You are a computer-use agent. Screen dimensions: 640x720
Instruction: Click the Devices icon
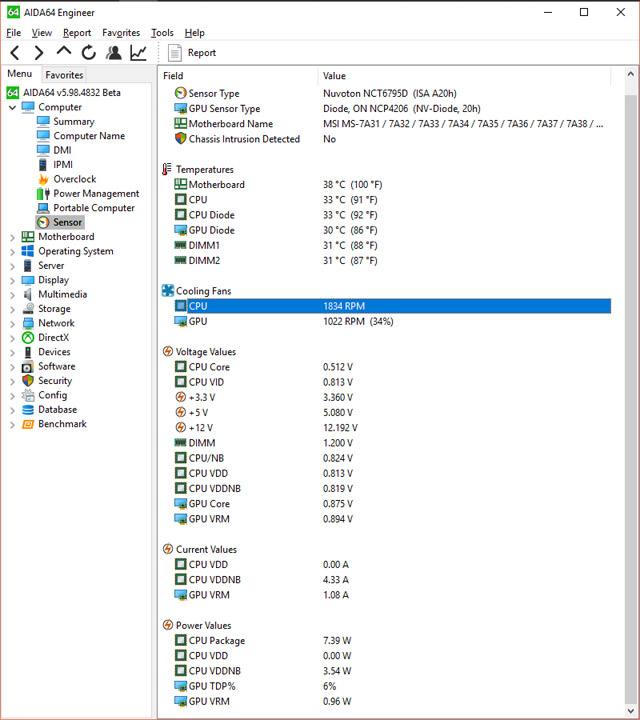point(28,352)
